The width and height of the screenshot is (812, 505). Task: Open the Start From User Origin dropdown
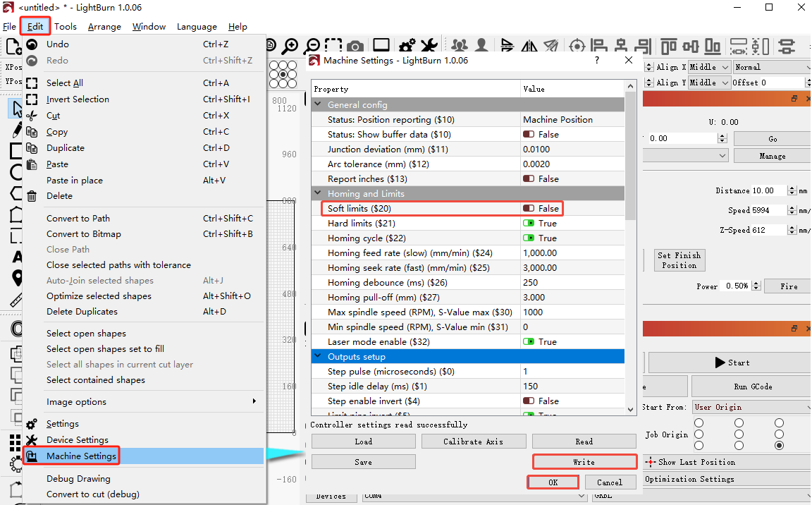752,407
